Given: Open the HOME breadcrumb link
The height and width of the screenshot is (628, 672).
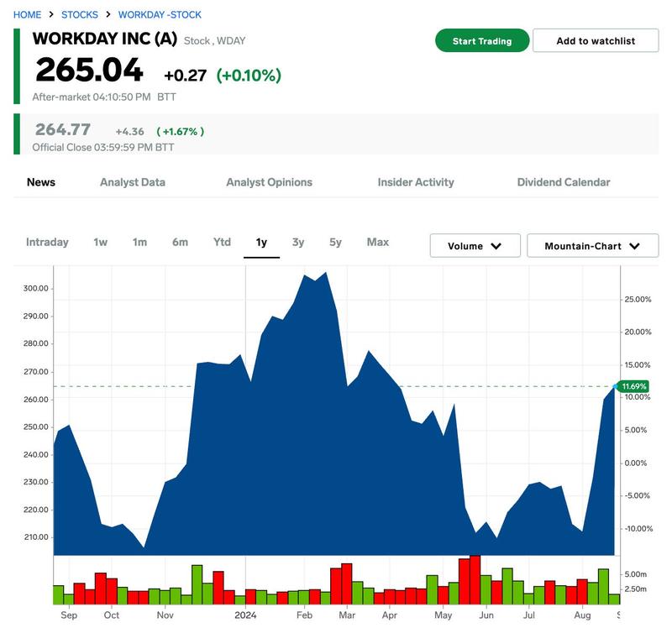Looking at the screenshot, I should click(x=28, y=14).
